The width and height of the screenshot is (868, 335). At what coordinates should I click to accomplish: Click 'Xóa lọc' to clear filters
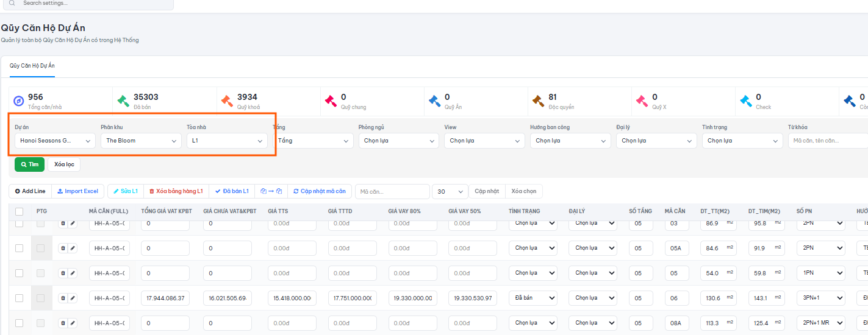click(x=64, y=164)
